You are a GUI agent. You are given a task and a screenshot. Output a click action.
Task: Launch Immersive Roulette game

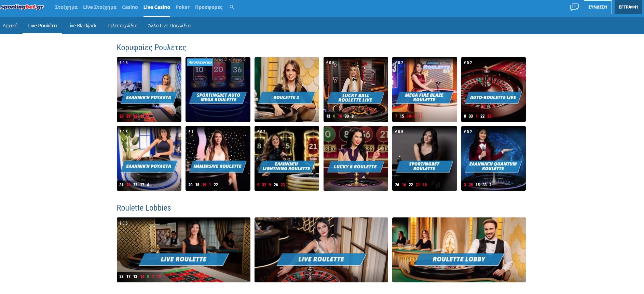coord(218,158)
